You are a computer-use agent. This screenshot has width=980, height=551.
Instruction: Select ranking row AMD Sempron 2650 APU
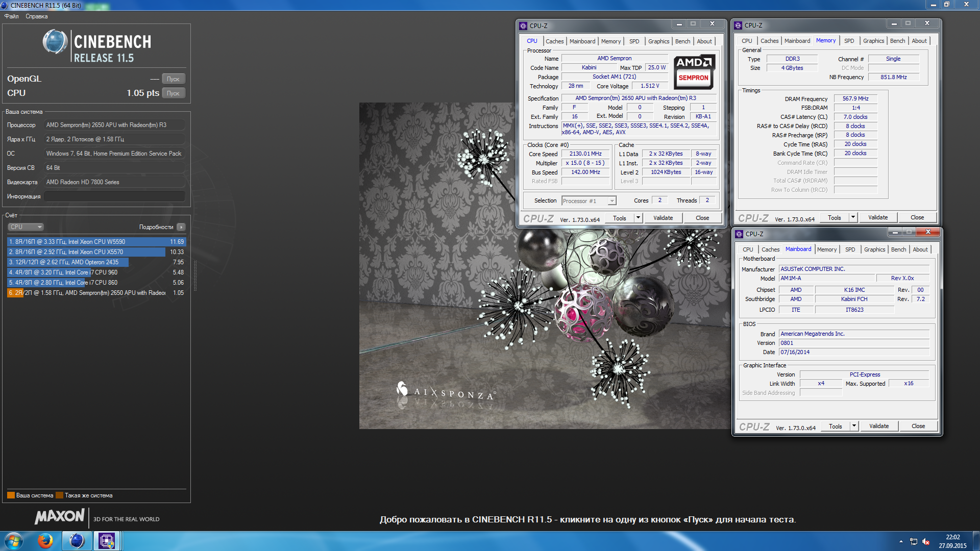[96, 293]
